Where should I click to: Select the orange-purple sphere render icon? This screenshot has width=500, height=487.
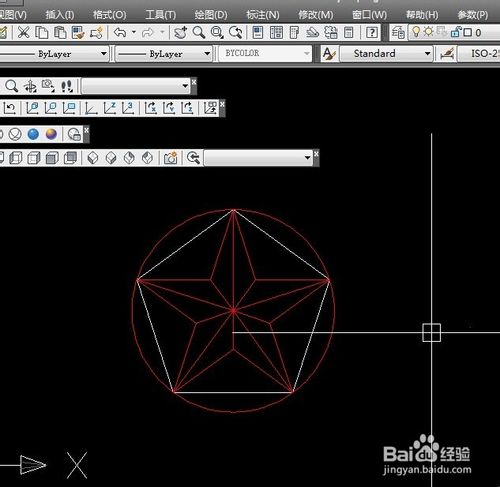pos(51,134)
